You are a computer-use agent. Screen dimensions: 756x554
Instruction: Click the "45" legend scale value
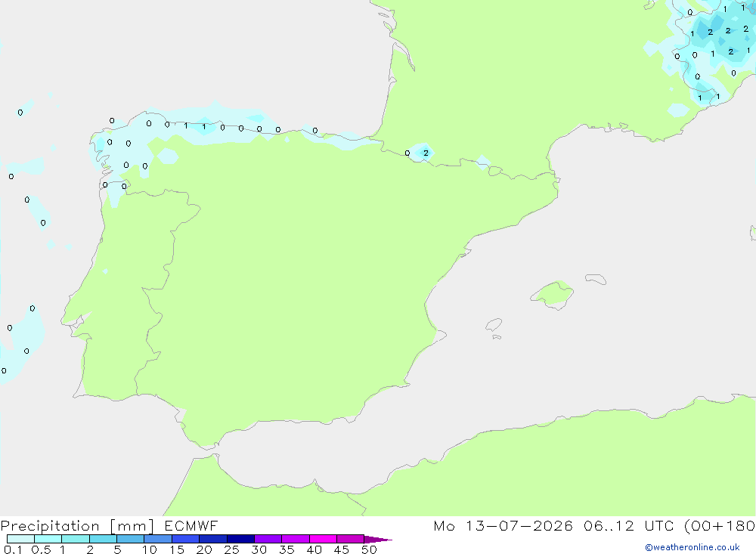[x=342, y=549]
